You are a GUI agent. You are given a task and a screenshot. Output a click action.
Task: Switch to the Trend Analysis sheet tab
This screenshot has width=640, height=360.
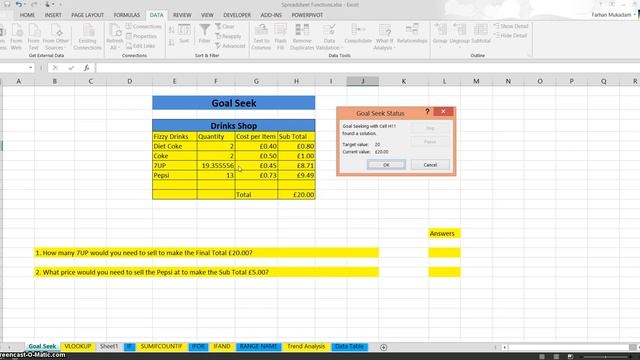pyautogui.click(x=306, y=347)
